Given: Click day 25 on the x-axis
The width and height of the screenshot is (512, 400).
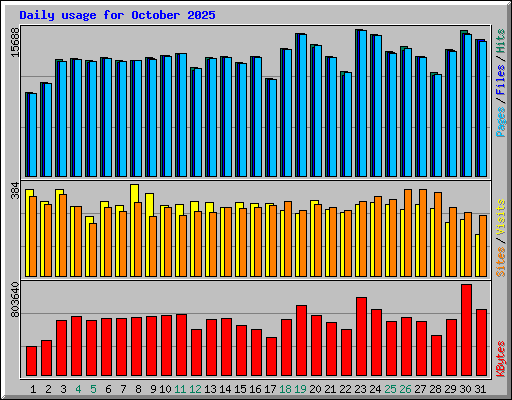Looking at the screenshot, I should pos(390,389).
